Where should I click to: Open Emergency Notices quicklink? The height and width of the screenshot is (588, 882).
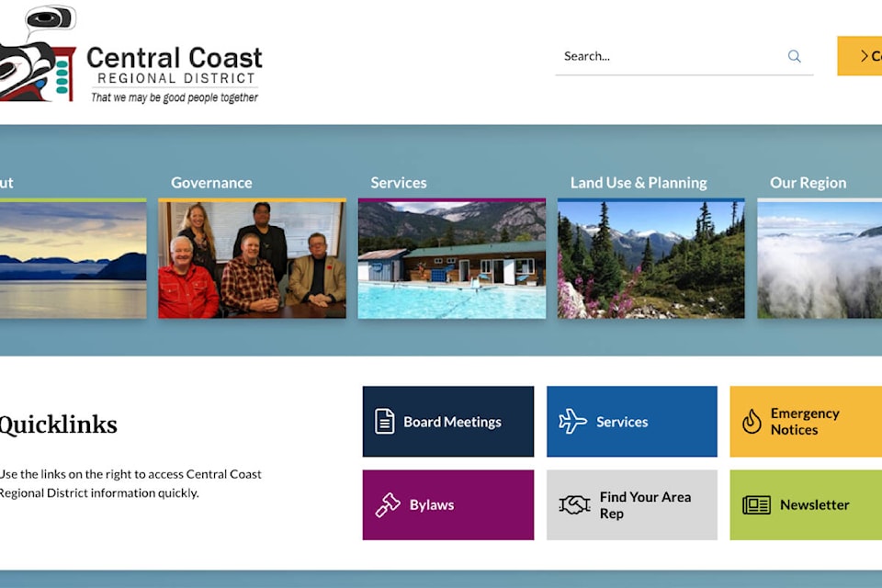(x=806, y=422)
